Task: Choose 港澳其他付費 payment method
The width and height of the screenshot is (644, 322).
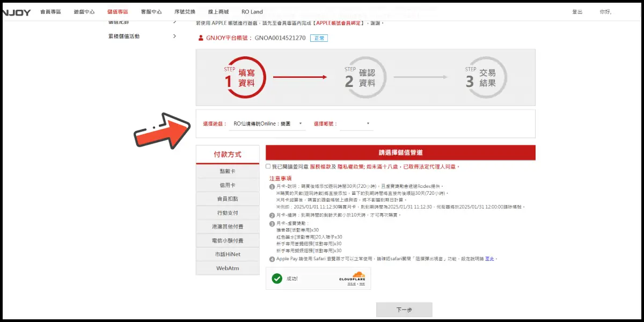Action: [228, 227]
